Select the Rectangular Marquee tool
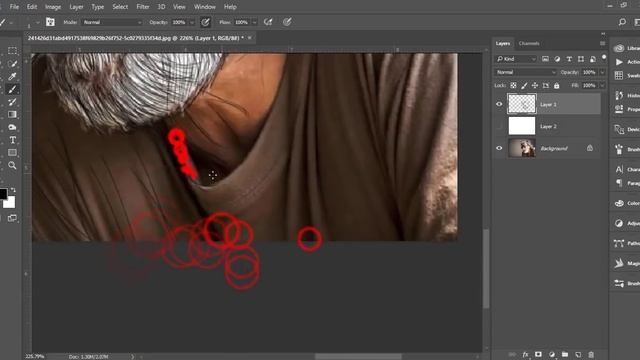This screenshot has height=360, width=640. (12, 51)
